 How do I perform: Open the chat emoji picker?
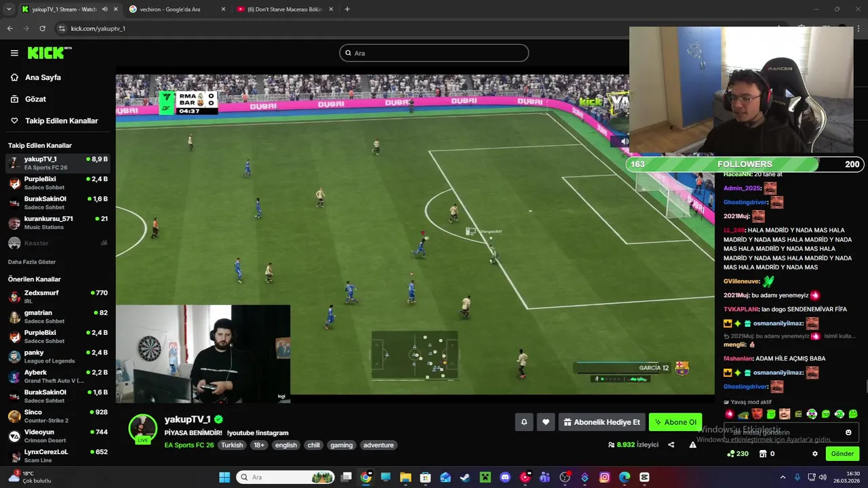[848, 432]
